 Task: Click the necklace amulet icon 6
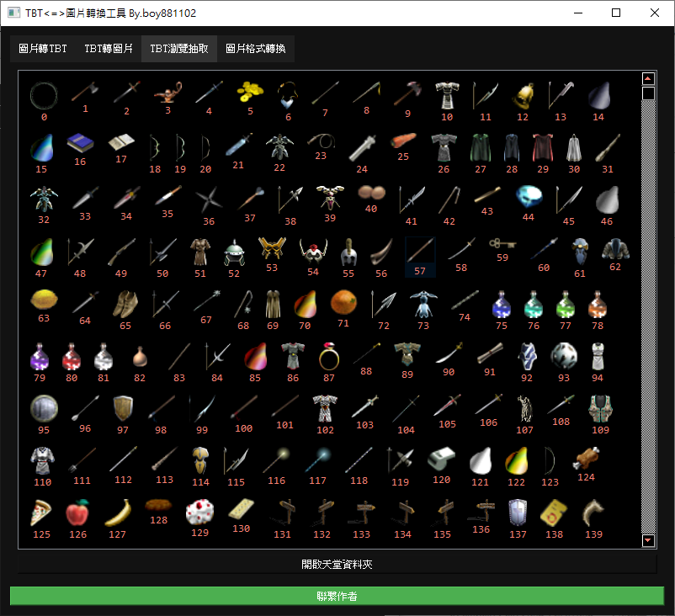[x=288, y=95]
